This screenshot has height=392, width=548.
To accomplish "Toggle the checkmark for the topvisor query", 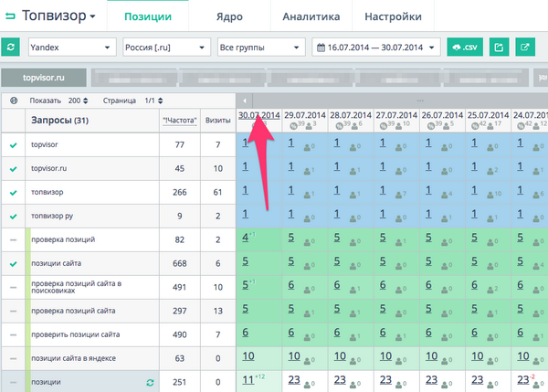I will pos(14,144).
